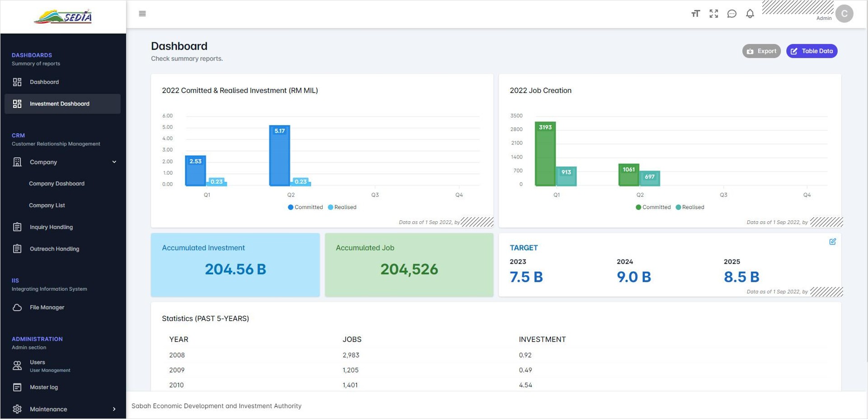Open the chat messages icon
This screenshot has width=868, height=419.
pyautogui.click(x=732, y=14)
